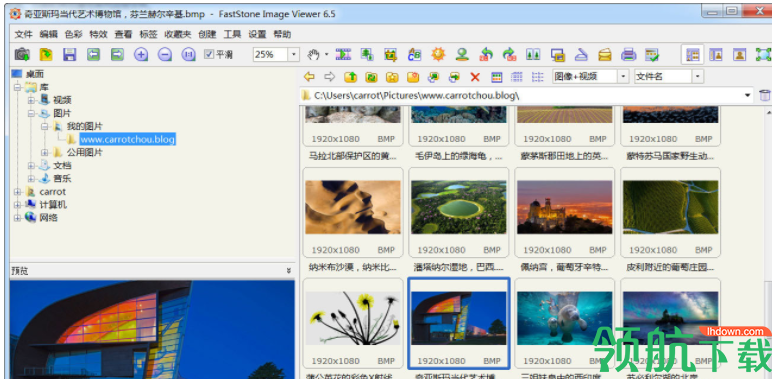Select the dandelion X-ray flower thumbnail
The height and width of the screenshot is (379, 772).
(353, 318)
